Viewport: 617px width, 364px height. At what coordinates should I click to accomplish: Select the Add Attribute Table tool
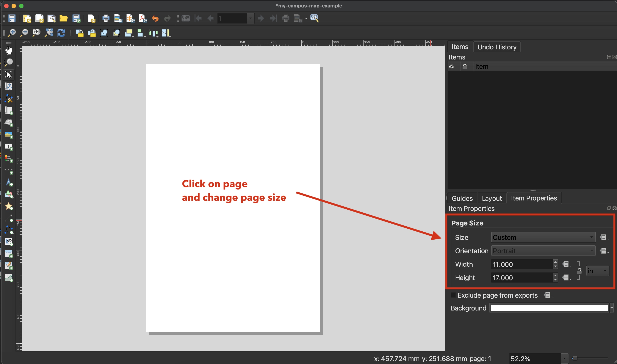9,254
